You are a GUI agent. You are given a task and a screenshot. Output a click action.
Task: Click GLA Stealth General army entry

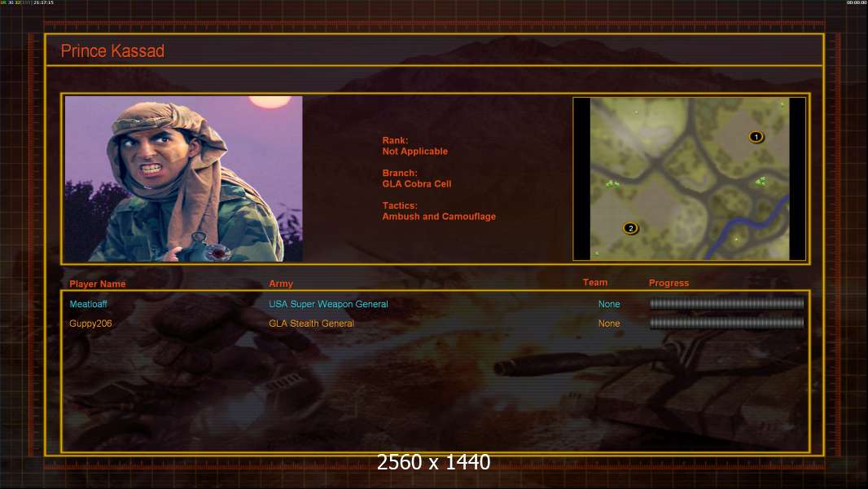[x=311, y=324]
